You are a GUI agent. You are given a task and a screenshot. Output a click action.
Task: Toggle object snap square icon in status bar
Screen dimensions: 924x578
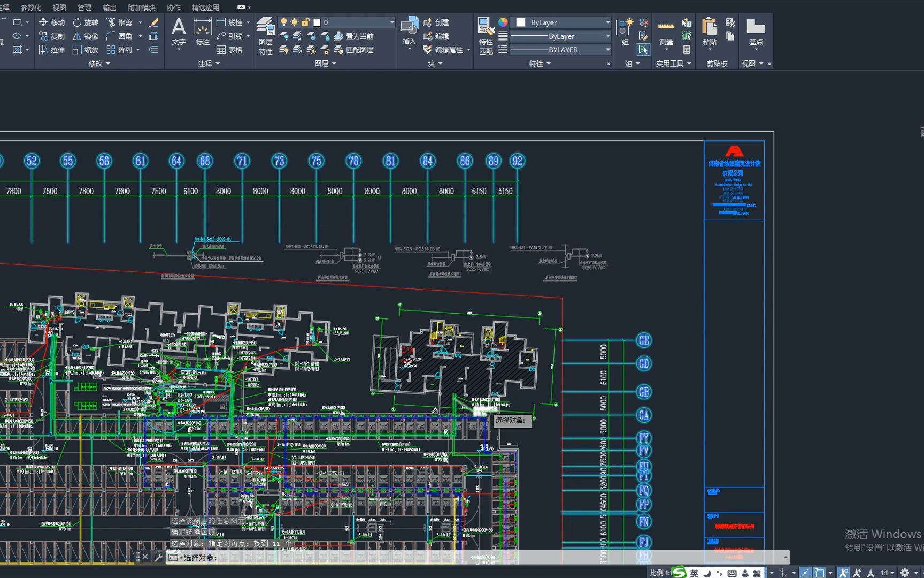(x=819, y=573)
